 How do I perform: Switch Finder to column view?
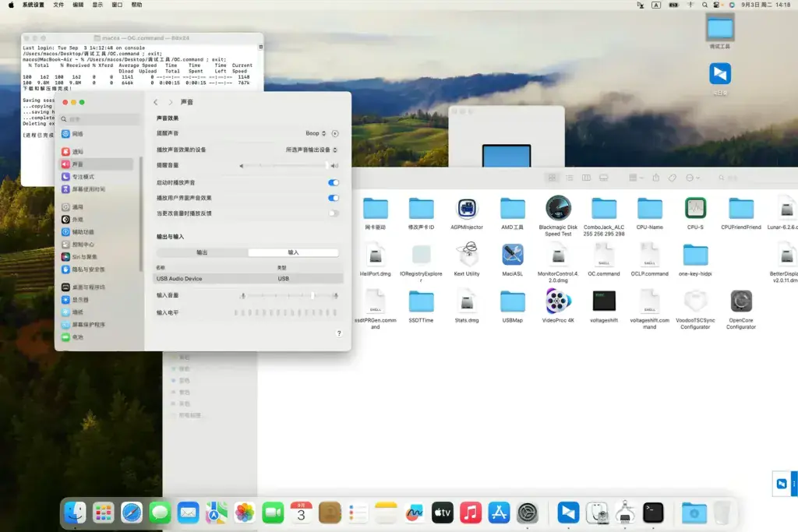pos(586,178)
